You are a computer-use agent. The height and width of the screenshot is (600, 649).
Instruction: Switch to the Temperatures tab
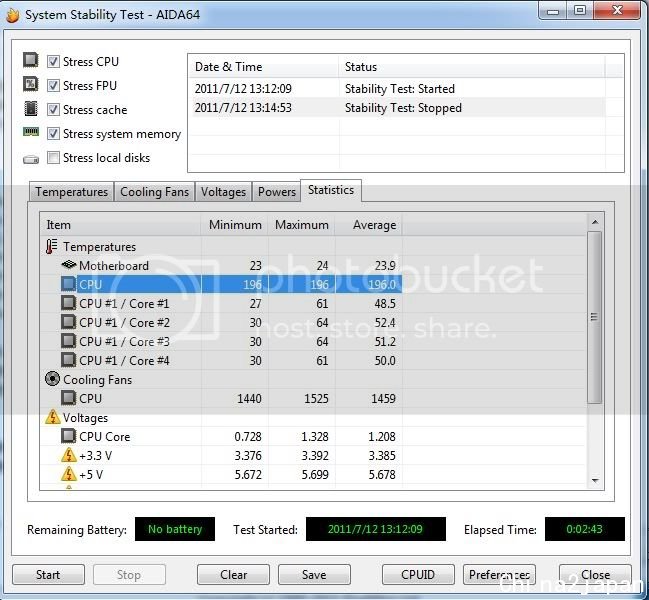pos(72,192)
